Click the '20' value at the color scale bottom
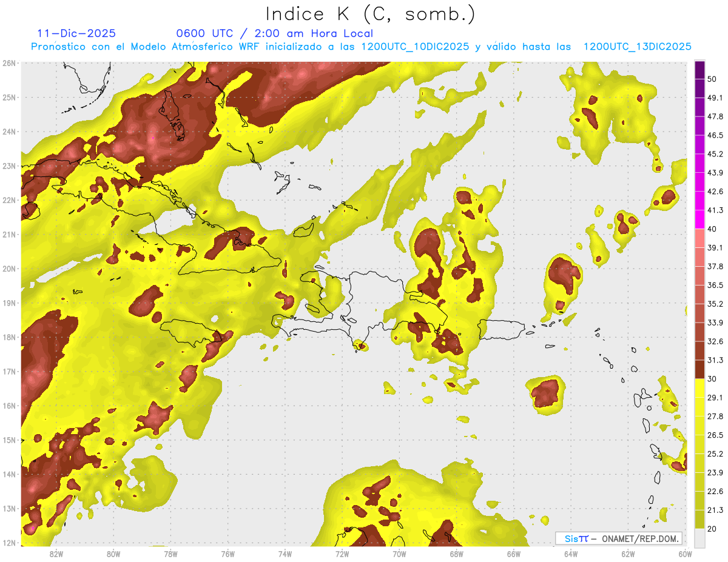 [713, 529]
